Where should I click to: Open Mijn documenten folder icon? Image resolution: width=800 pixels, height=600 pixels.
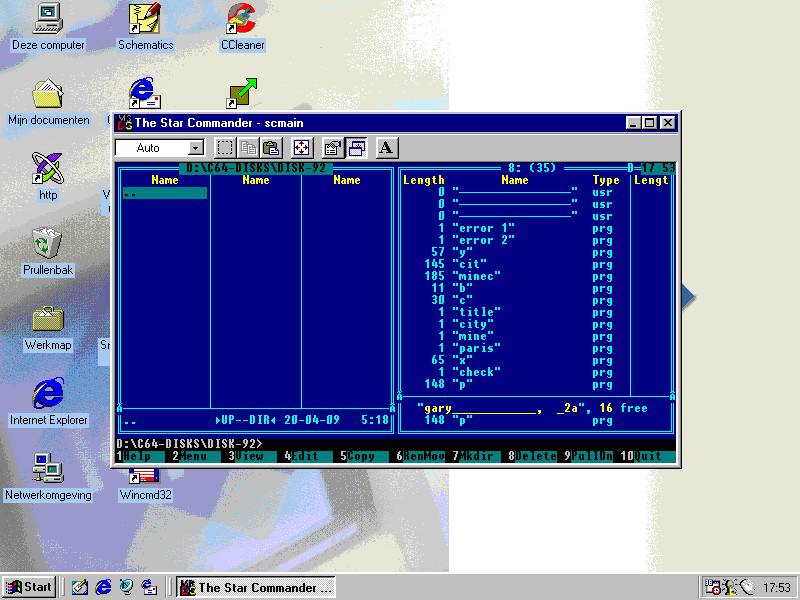coord(48,102)
